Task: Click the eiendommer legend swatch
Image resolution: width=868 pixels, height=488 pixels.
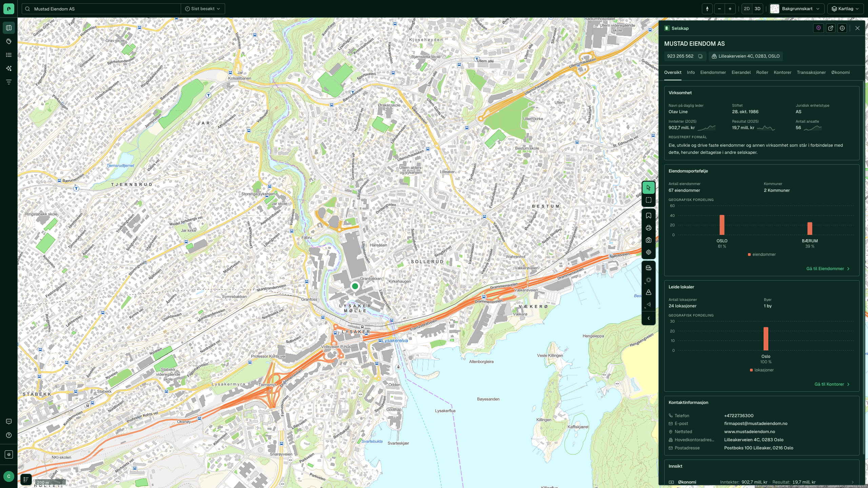Action: (749, 255)
